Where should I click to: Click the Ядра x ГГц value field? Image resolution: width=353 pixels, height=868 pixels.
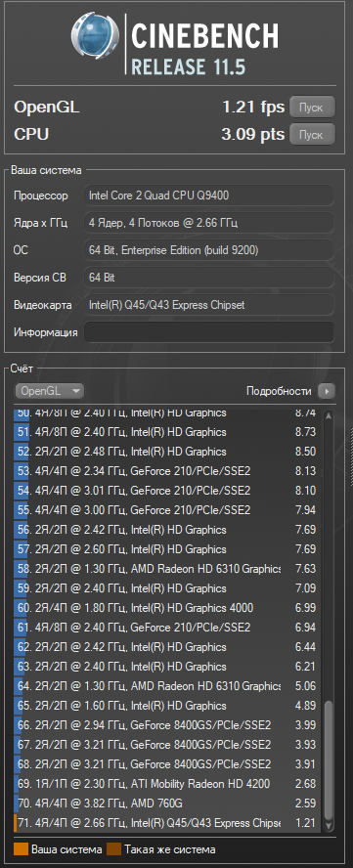[209, 223]
